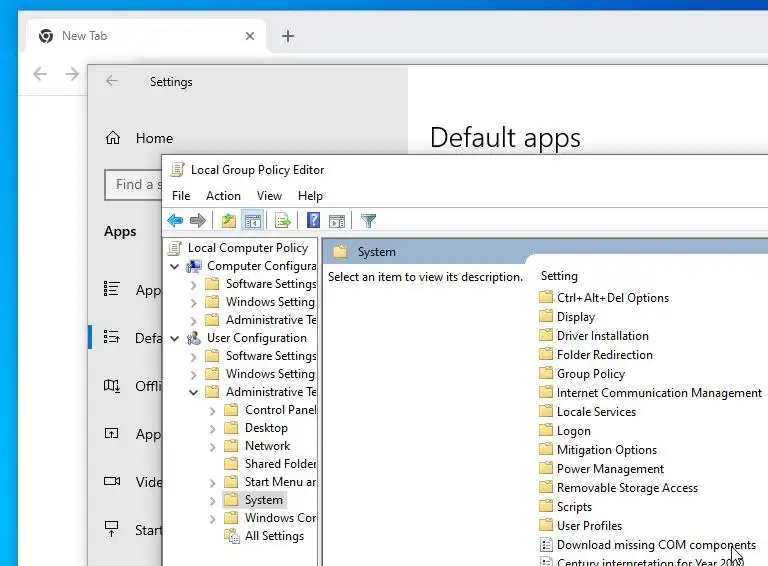768x566 pixels.
Task: Open a new Chrome tab with plus
Action: (x=288, y=36)
